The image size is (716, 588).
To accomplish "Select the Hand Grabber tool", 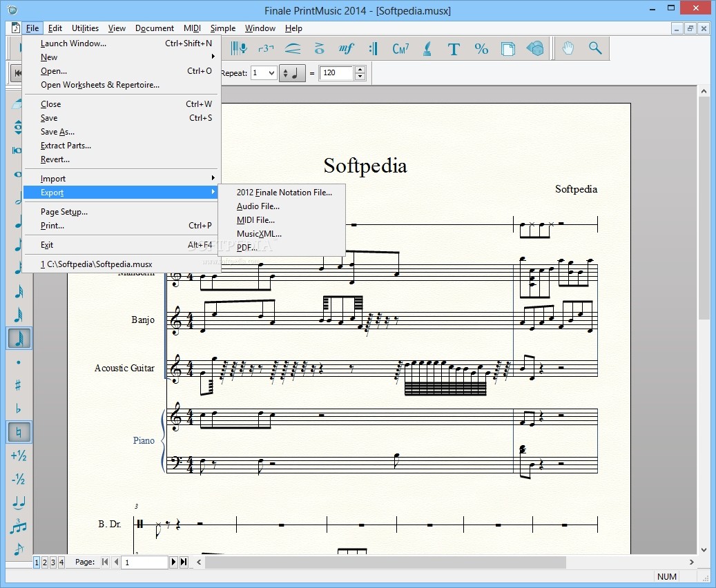I will [568, 48].
